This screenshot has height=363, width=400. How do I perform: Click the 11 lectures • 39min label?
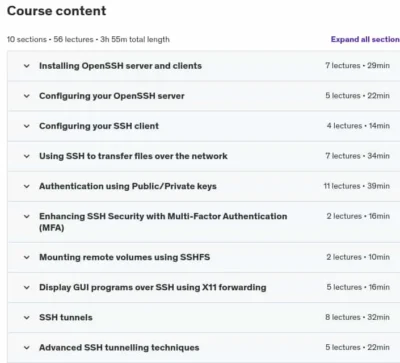[x=357, y=186]
